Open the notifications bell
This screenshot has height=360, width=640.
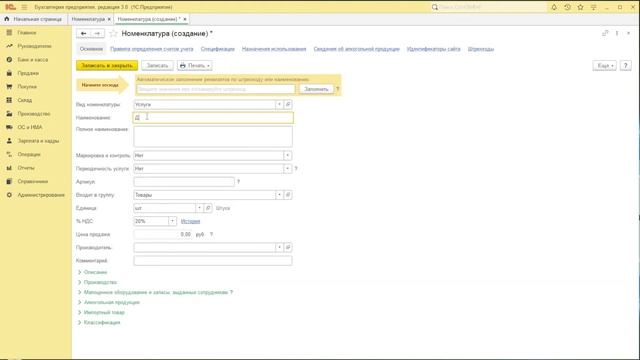click(554, 7)
